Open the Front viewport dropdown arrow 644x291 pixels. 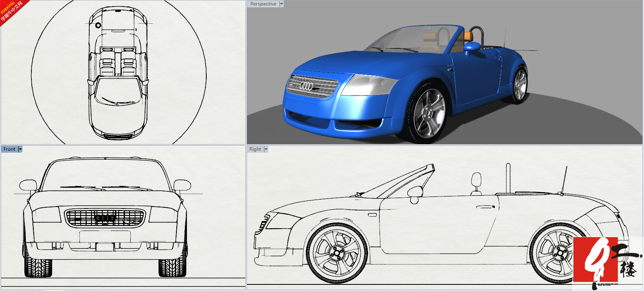20,149
